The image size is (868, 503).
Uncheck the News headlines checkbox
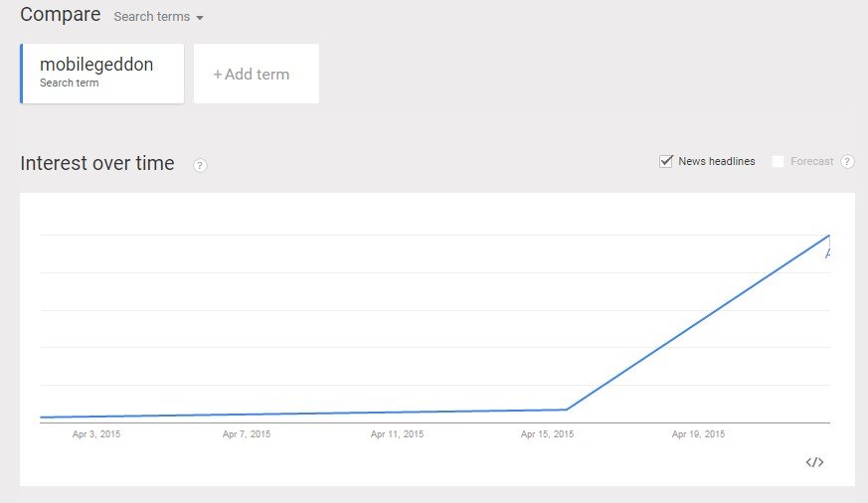(x=666, y=161)
